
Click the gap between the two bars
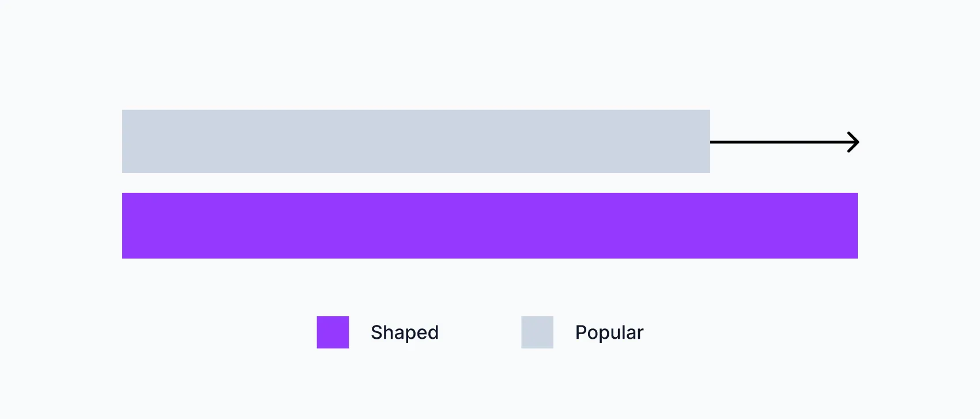click(x=490, y=183)
